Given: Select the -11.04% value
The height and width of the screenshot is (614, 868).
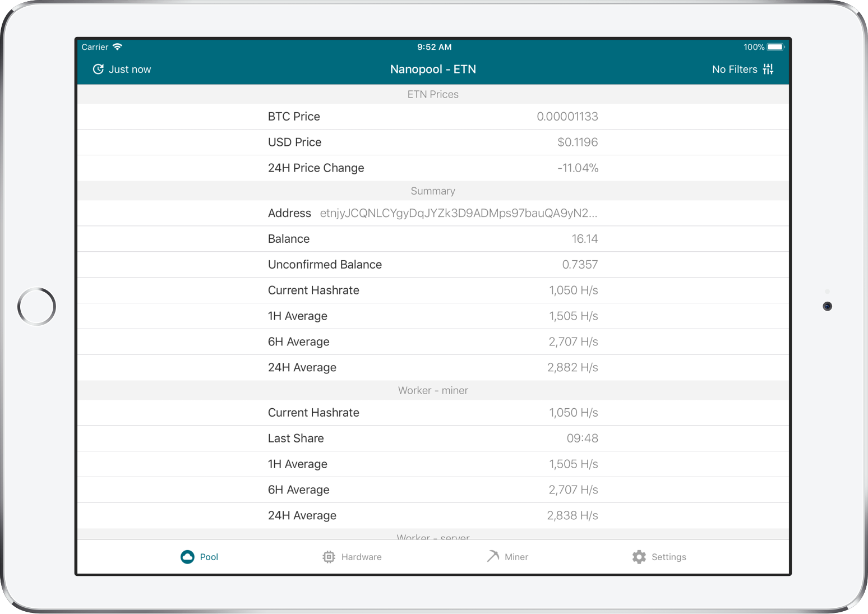Looking at the screenshot, I should [x=578, y=168].
